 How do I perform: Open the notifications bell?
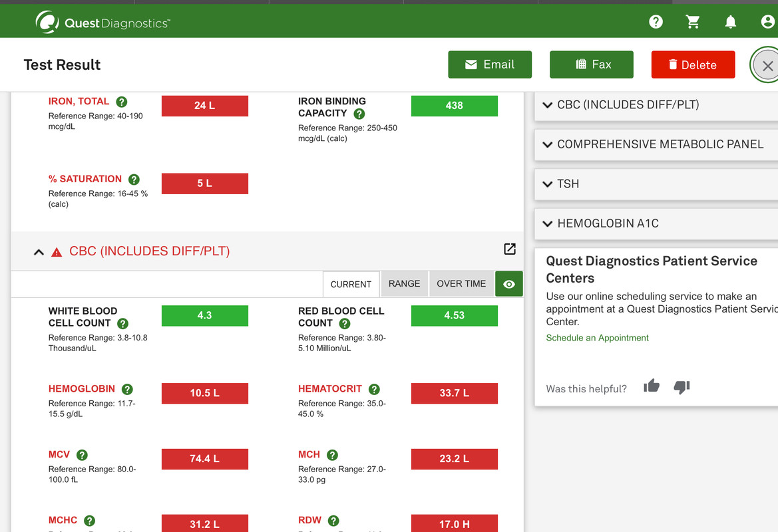pos(730,22)
